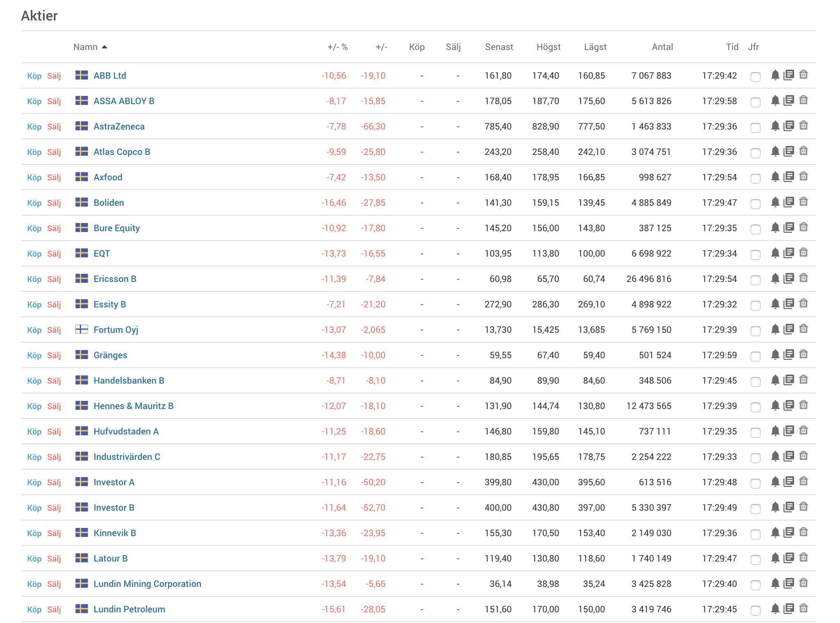Open the list icon for Kinnevik B
Image resolution: width=840 pixels, height=623 pixels.
[789, 532]
